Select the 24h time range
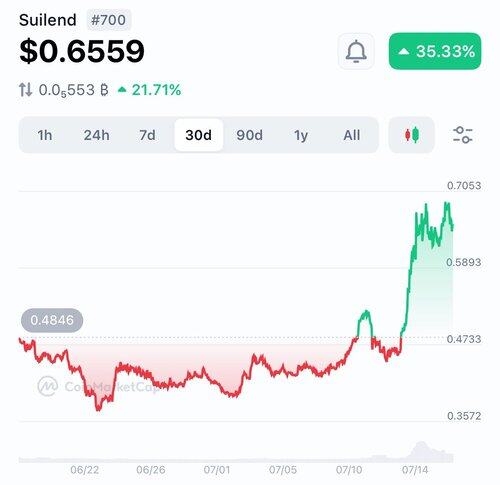Viewport: 500px width, 485px height. pos(96,135)
